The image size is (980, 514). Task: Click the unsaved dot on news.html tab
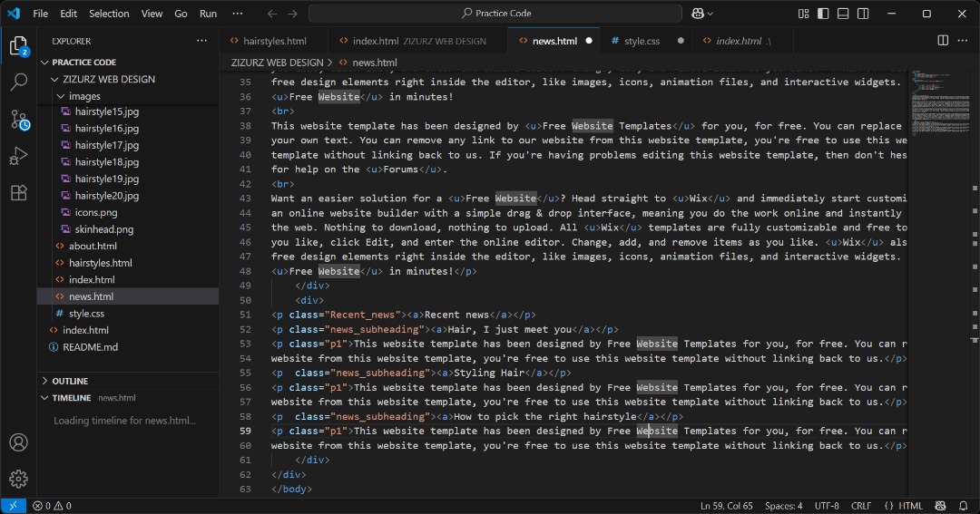(x=589, y=41)
